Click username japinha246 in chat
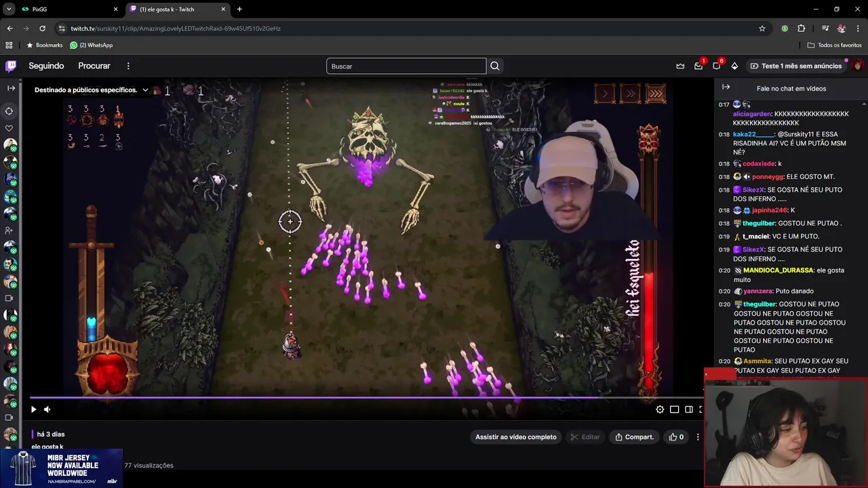The image size is (868, 488). 770,210
